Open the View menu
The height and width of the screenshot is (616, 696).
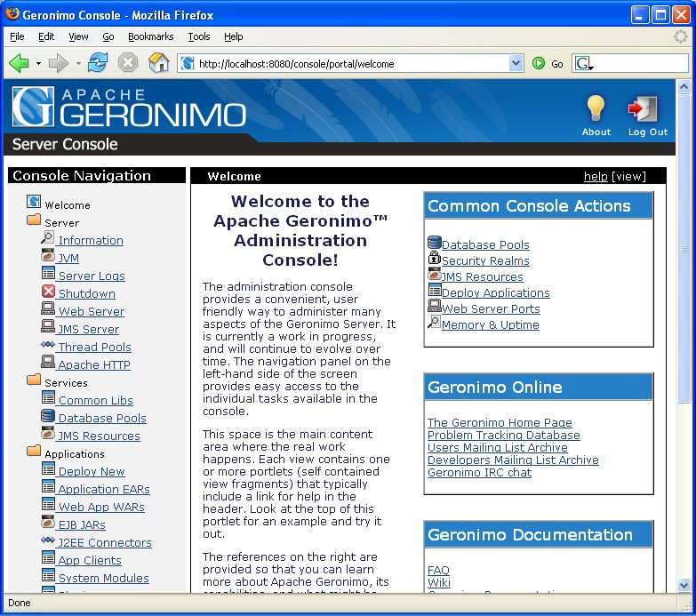click(78, 36)
